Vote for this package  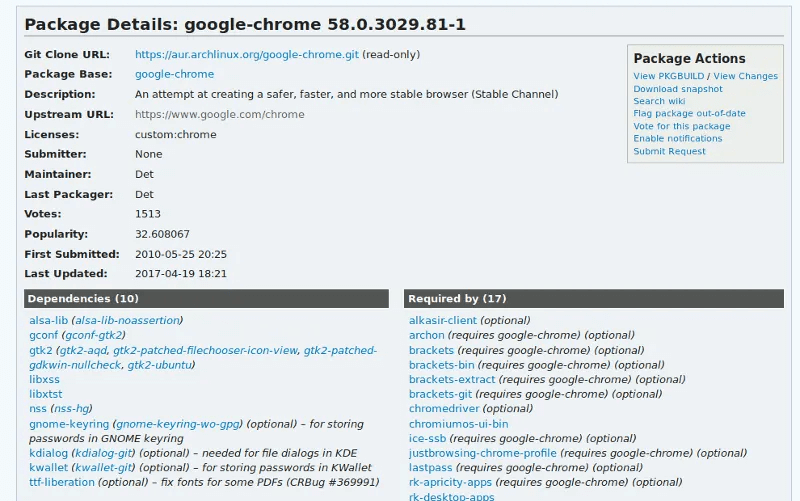(x=681, y=126)
